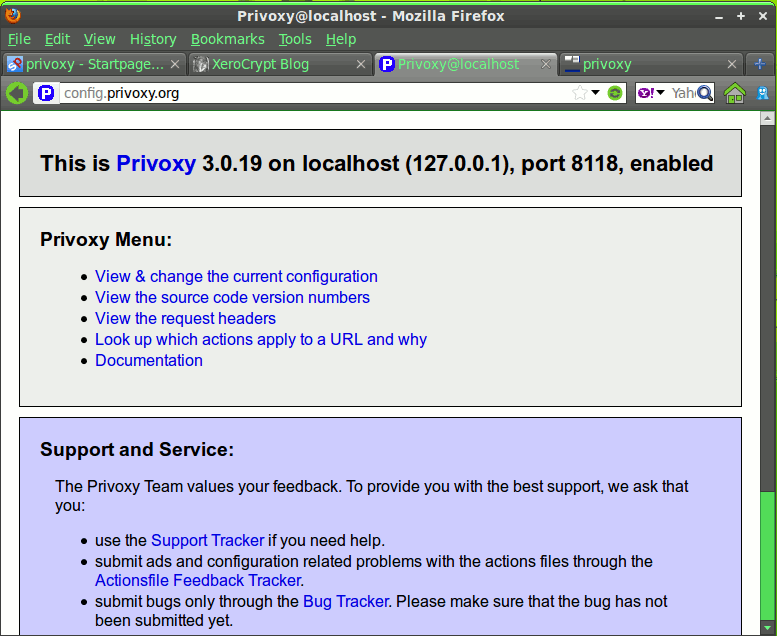Expand the Yahoo search engine dropdown

pos(651,93)
